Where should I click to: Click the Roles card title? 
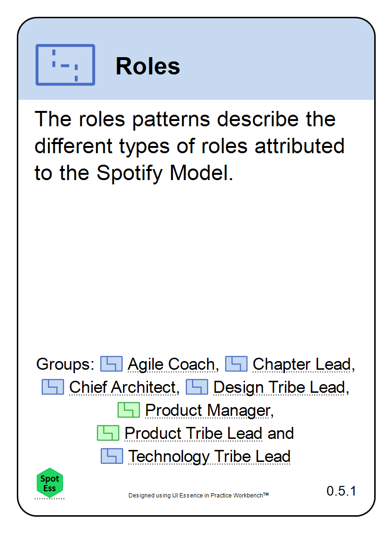(148, 66)
